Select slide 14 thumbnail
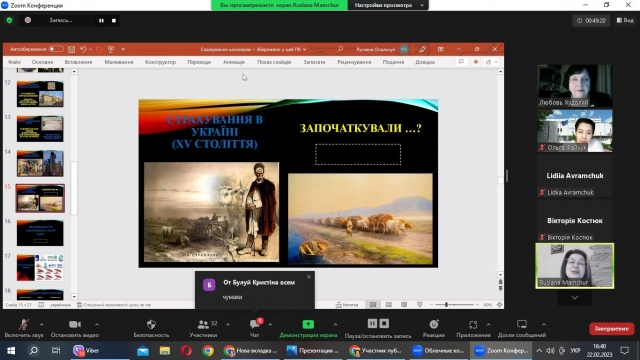The image size is (640, 360). point(40,163)
